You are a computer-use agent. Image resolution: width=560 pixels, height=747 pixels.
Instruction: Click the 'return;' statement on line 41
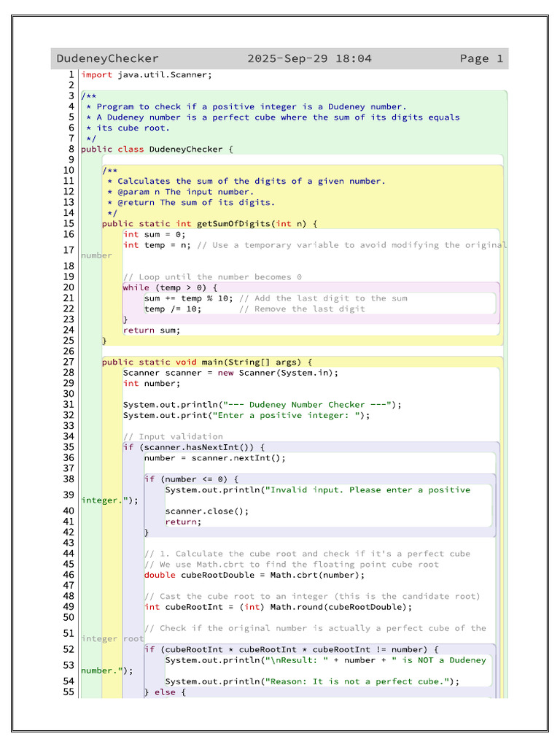[183, 522]
